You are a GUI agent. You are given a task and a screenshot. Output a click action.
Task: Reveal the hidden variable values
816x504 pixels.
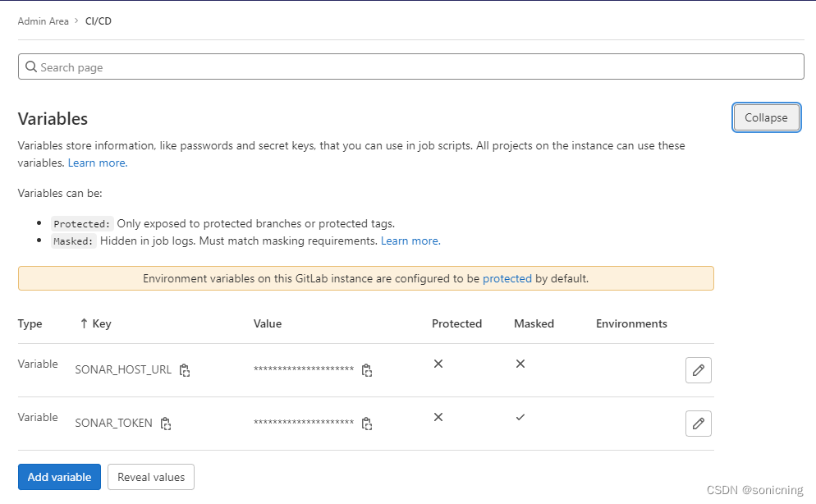(x=151, y=477)
